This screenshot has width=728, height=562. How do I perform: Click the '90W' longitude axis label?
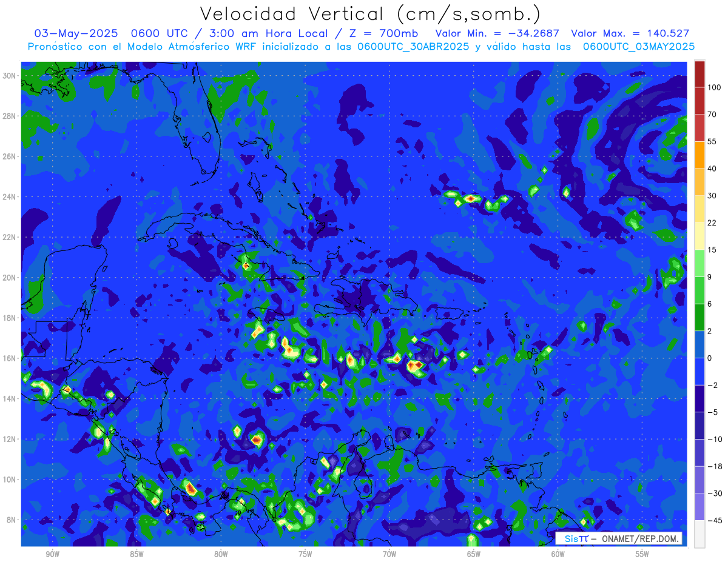52,554
